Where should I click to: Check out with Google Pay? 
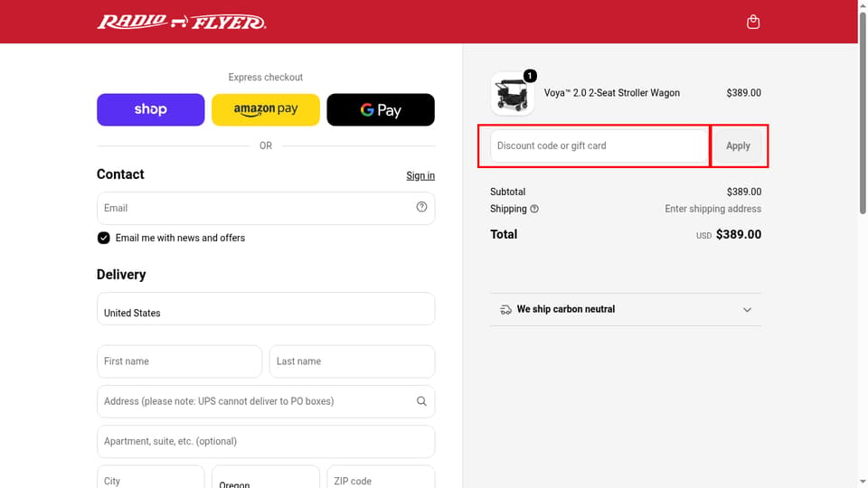[381, 109]
